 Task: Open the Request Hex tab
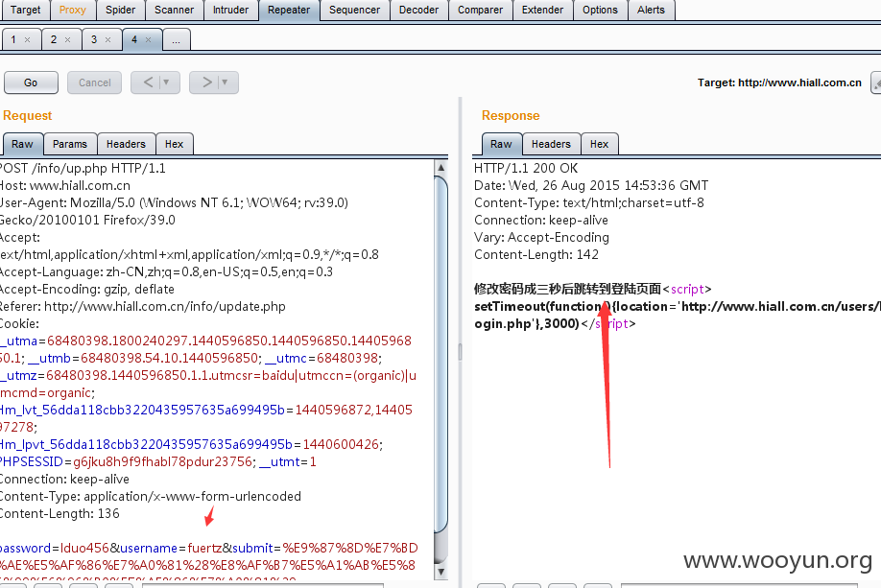pos(174,144)
